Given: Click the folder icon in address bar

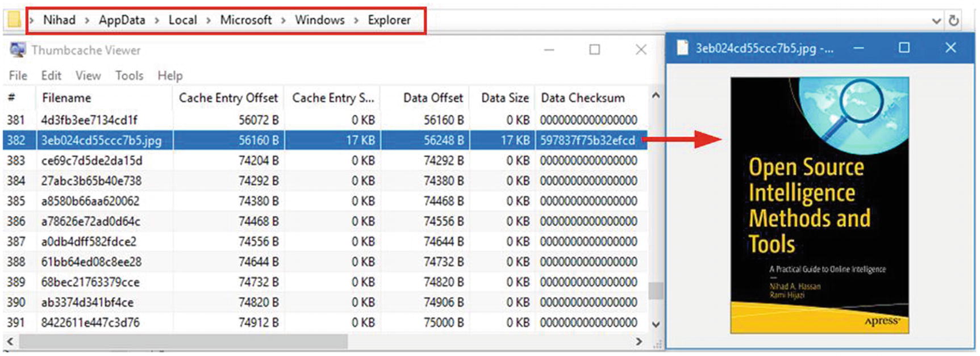Looking at the screenshot, I should tap(14, 20).
